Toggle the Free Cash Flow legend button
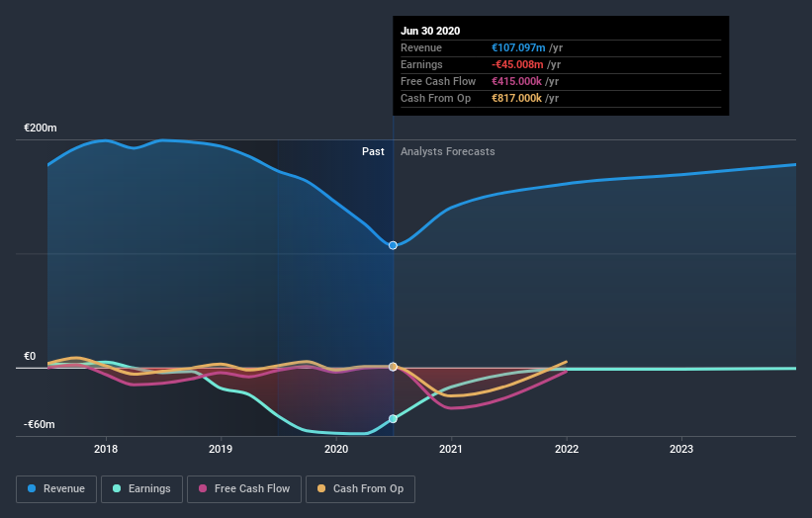This screenshot has height=518, width=812. pyautogui.click(x=244, y=489)
